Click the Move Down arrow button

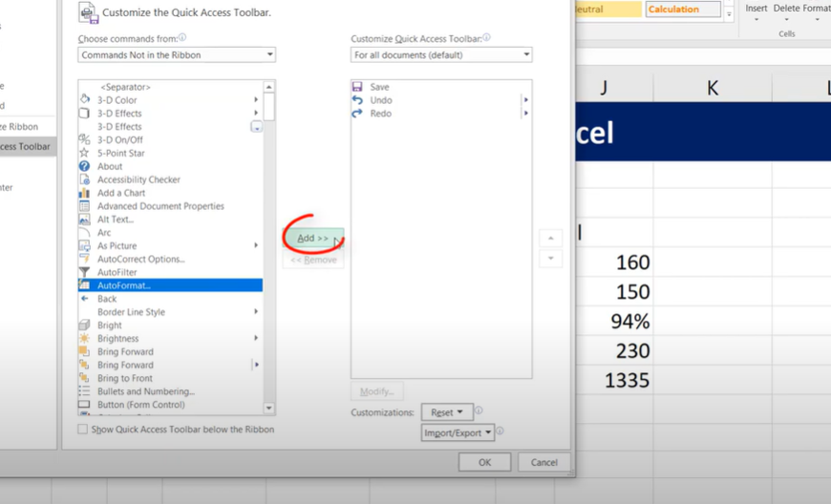(550, 259)
